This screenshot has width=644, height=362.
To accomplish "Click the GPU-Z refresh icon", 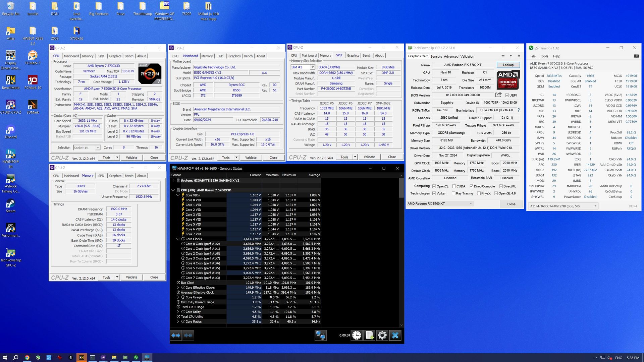I will (511, 56).
